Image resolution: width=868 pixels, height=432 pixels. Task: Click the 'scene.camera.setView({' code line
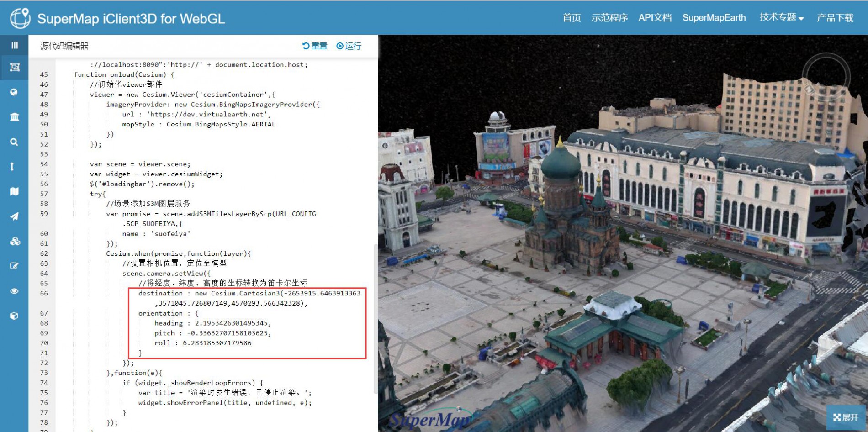coord(166,274)
